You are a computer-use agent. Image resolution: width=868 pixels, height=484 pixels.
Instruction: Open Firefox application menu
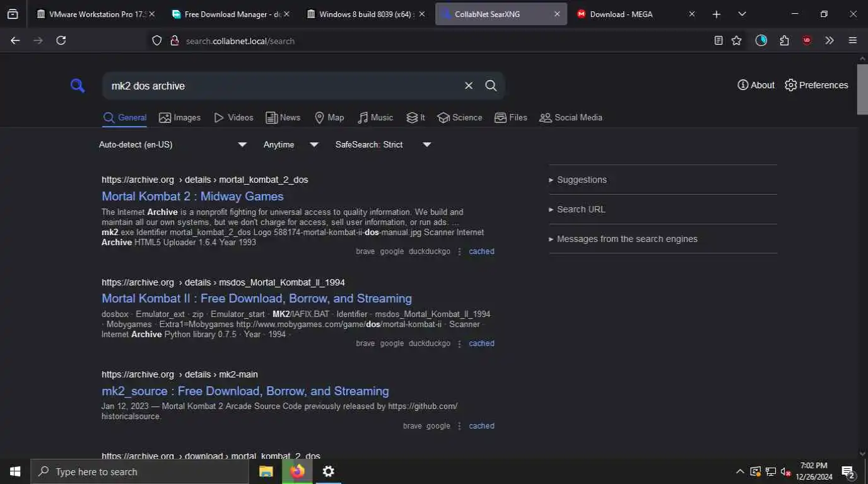(853, 40)
